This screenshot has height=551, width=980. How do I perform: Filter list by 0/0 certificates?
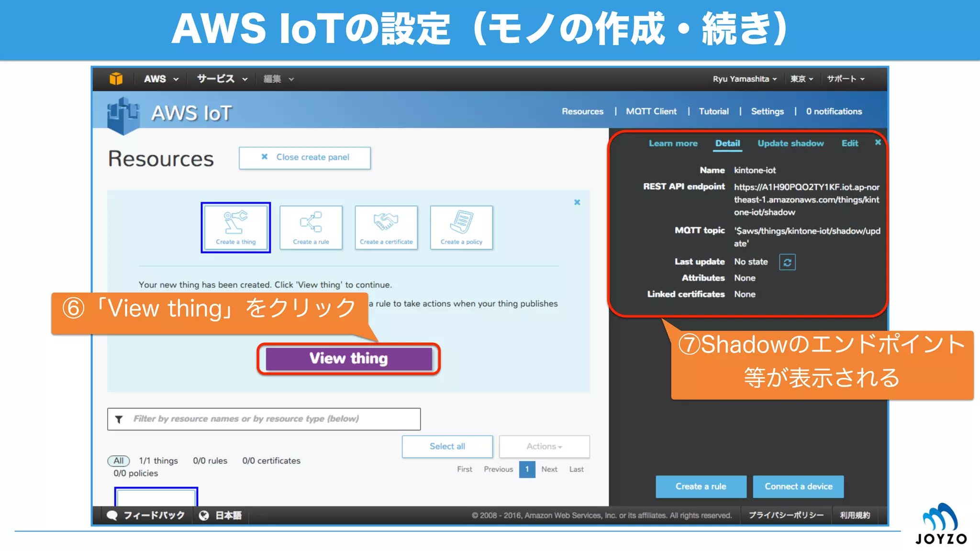click(x=271, y=461)
